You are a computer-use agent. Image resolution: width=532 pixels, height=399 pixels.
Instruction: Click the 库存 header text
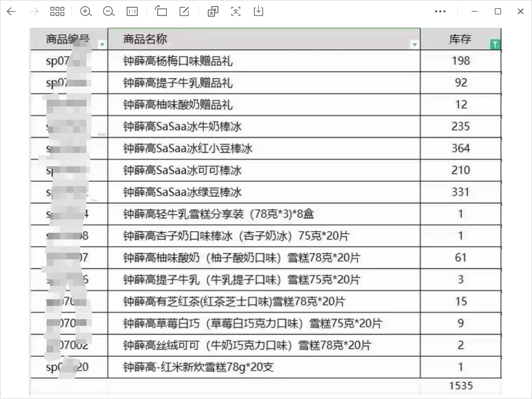460,39
